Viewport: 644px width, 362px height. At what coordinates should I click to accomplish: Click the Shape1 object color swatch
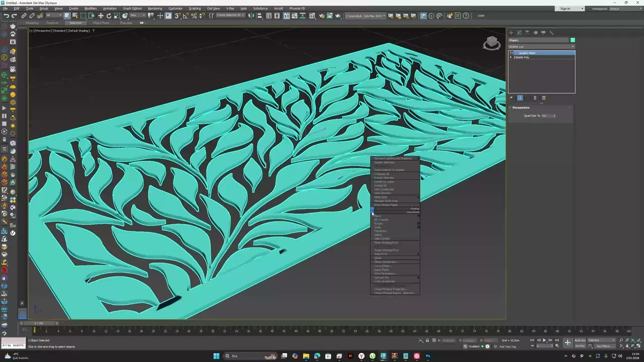pos(573,40)
